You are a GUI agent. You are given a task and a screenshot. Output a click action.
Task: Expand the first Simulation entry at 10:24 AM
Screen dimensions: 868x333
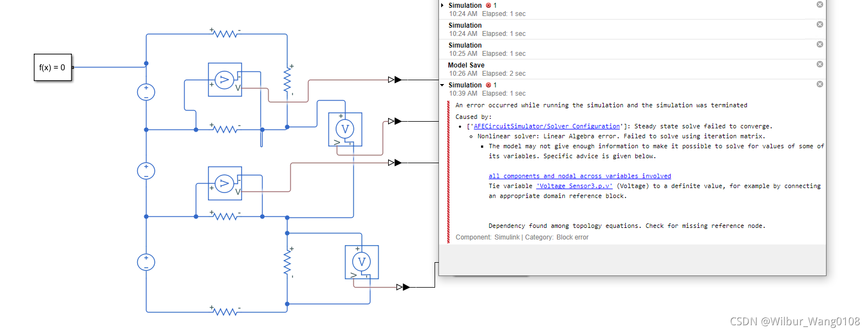443,6
